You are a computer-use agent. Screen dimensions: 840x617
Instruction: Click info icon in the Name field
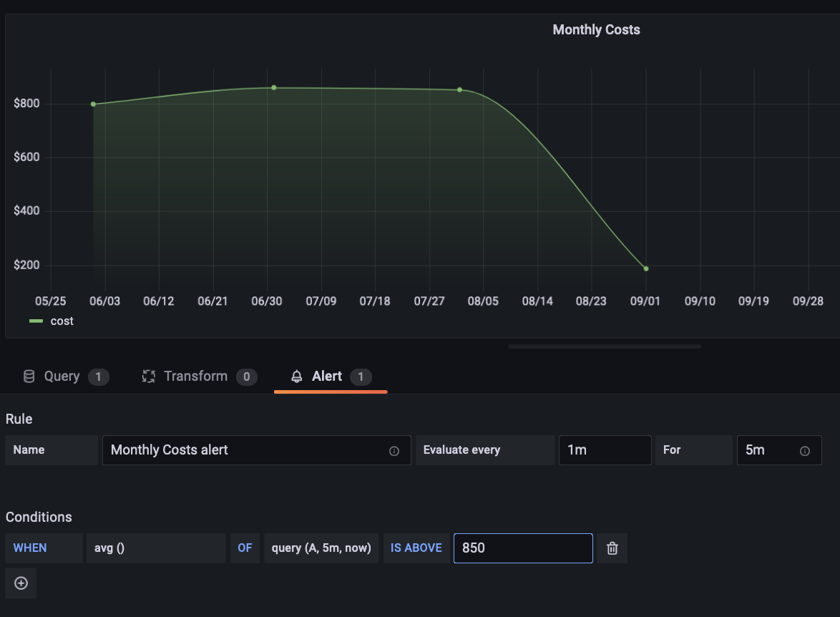coord(394,451)
